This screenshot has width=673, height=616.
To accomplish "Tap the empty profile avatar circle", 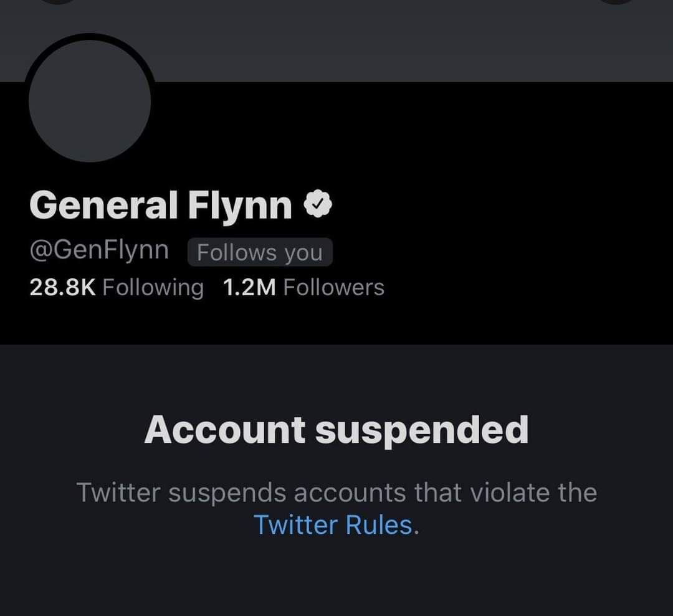I will click(x=90, y=100).
